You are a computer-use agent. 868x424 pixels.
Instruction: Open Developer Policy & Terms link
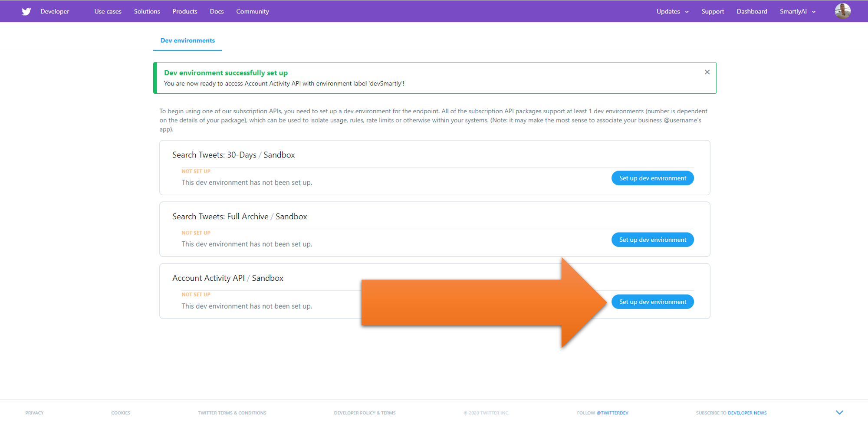(x=365, y=413)
